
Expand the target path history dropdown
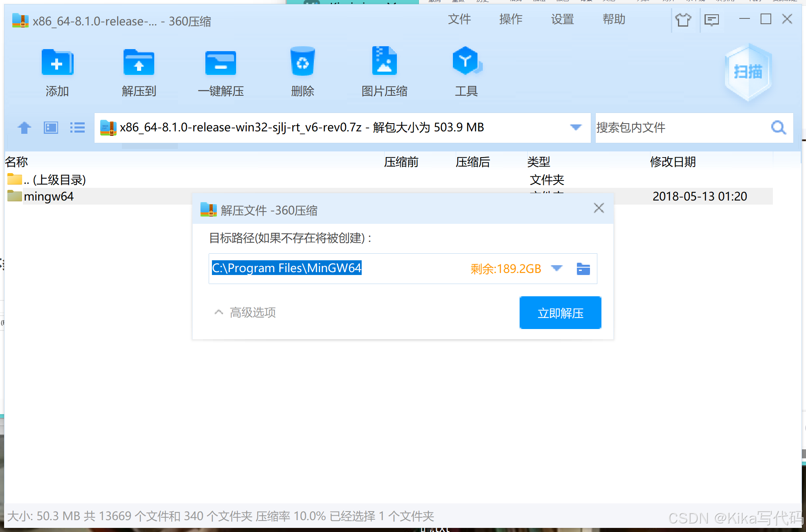pyautogui.click(x=556, y=268)
